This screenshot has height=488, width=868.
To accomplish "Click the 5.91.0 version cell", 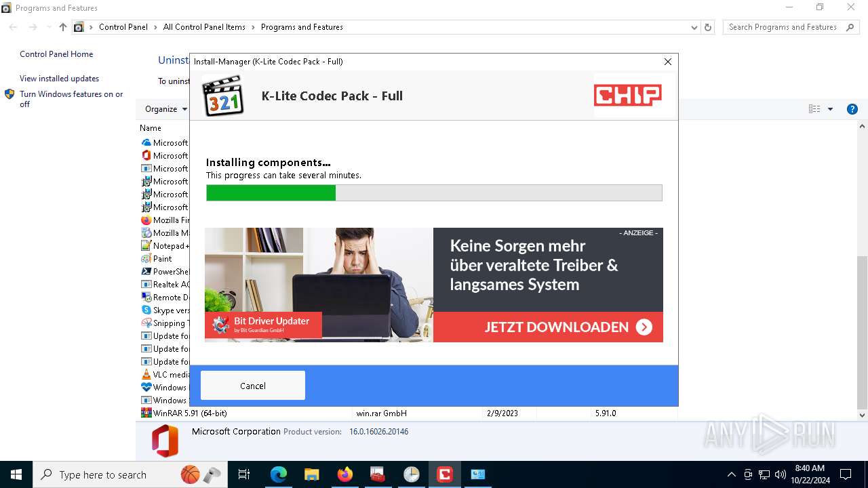I will click(606, 413).
